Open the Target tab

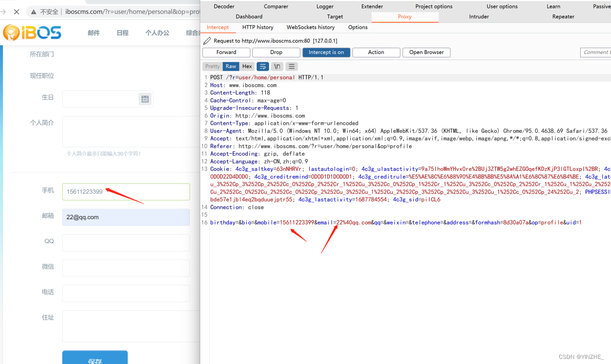click(x=335, y=17)
